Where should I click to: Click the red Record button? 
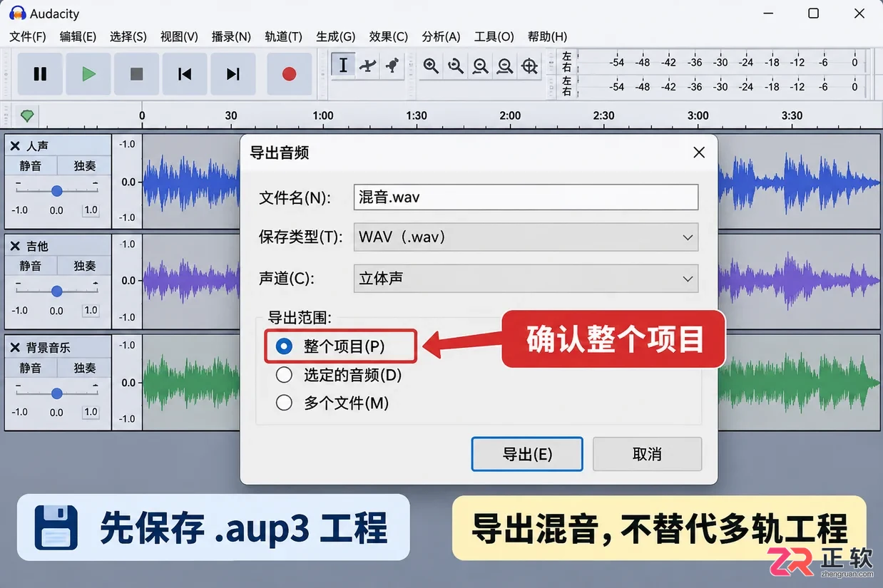pos(289,74)
